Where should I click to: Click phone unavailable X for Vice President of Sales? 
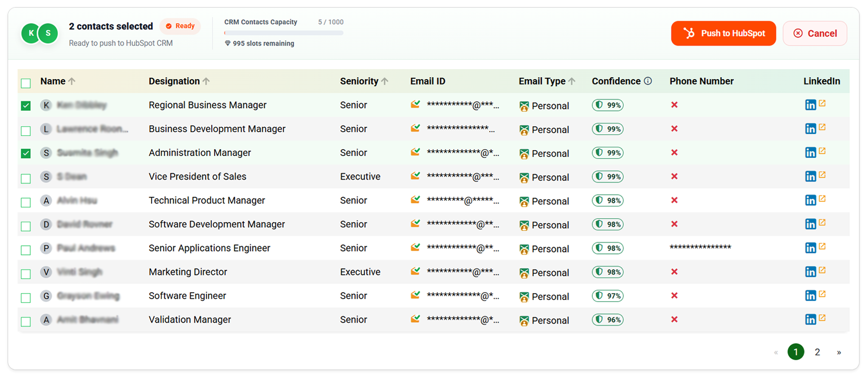(674, 176)
